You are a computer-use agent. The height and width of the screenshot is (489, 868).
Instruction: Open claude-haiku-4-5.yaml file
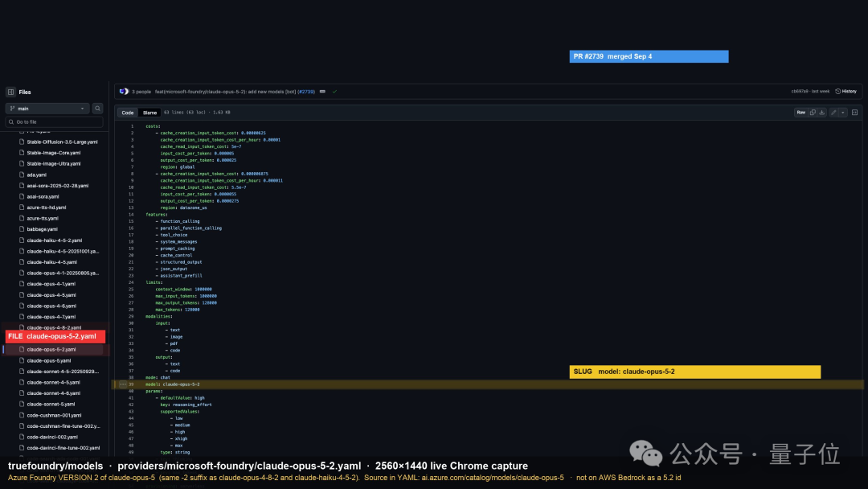click(x=51, y=262)
